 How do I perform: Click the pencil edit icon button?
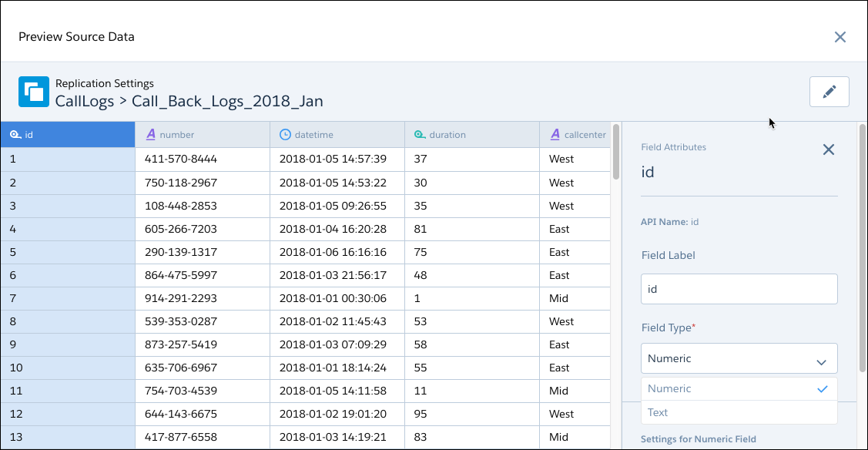[829, 92]
